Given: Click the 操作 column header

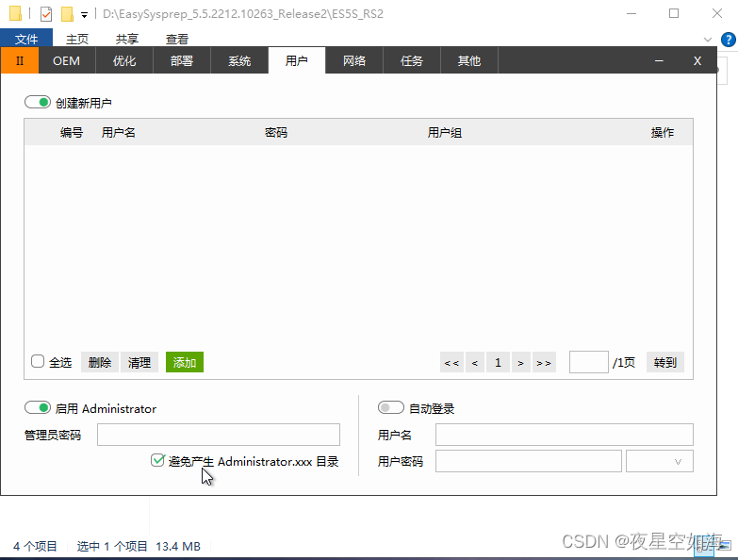Looking at the screenshot, I should (663, 133).
